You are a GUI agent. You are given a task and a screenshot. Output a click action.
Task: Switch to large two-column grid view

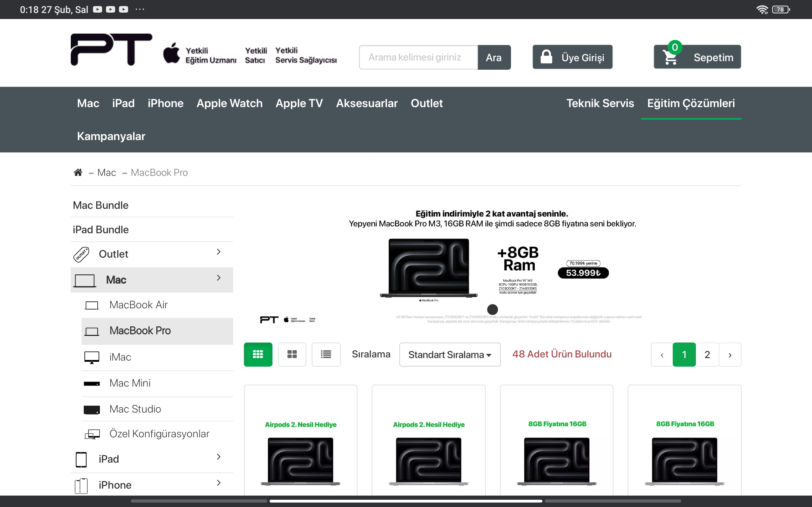pyautogui.click(x=292, y=355)
